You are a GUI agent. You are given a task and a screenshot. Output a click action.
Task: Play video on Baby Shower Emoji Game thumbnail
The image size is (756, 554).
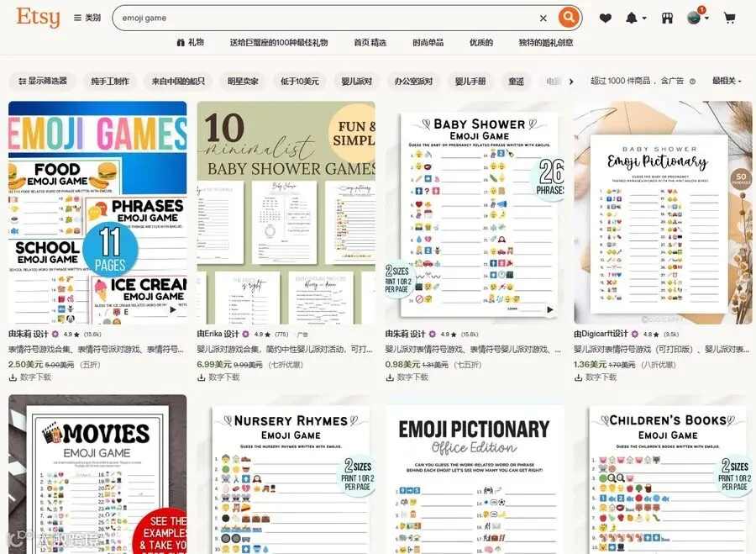click(x=549, y=310)
